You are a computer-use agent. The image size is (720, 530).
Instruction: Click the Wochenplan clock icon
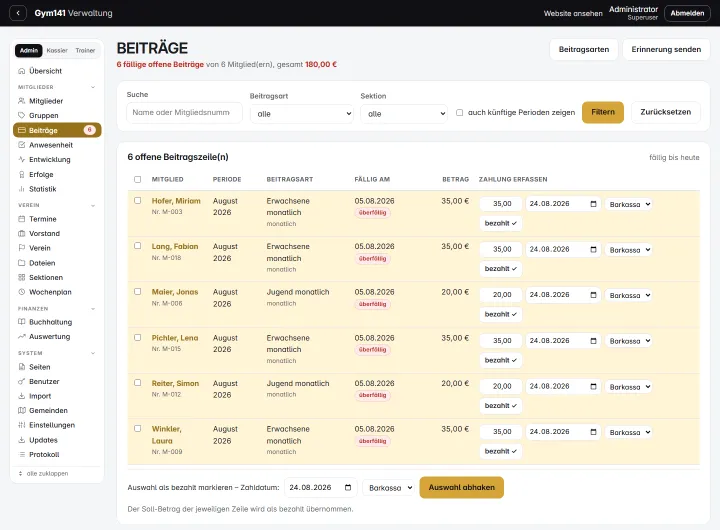click(x=21, y=292)
